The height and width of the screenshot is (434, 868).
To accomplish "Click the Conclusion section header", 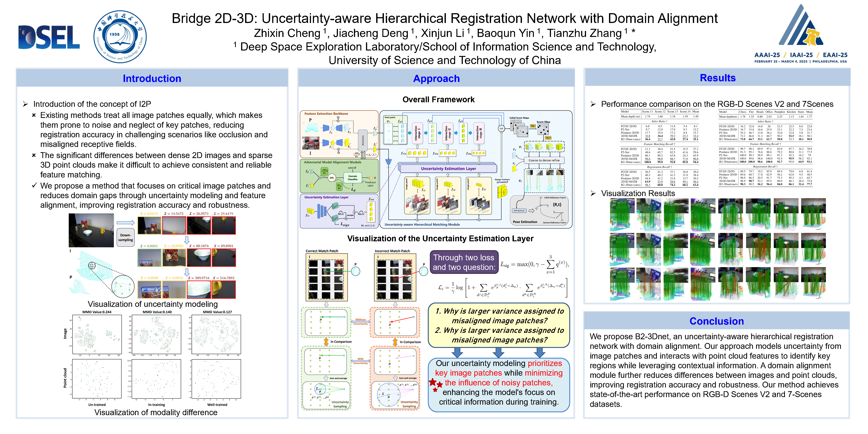I will [x=716, y=321].
